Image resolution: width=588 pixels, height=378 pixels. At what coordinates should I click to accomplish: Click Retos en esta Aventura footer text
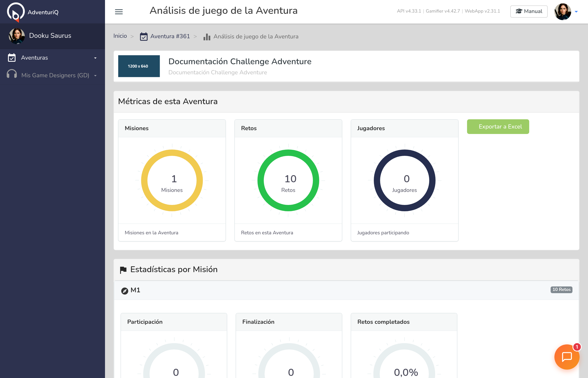click(267, 233)
